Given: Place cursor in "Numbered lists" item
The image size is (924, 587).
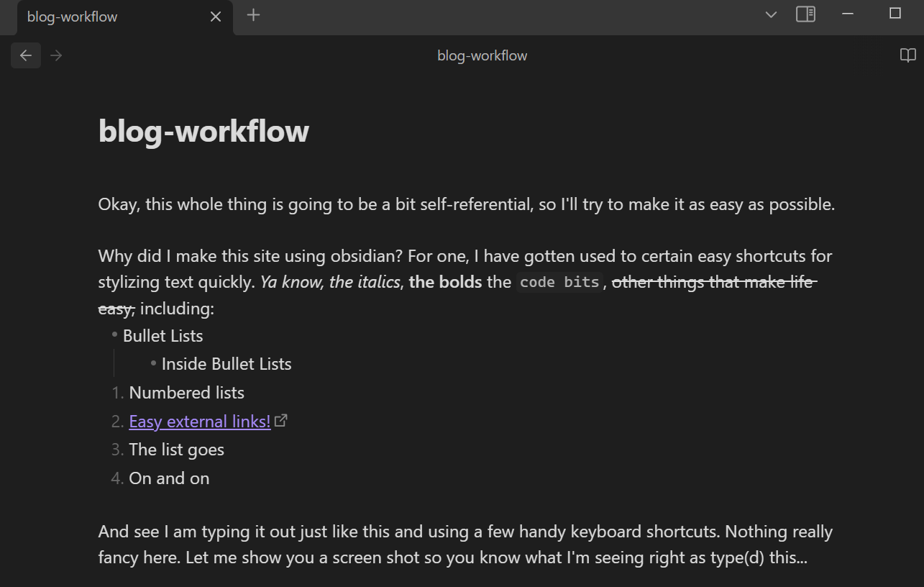Looking at the screenshot, I should 186,393.
